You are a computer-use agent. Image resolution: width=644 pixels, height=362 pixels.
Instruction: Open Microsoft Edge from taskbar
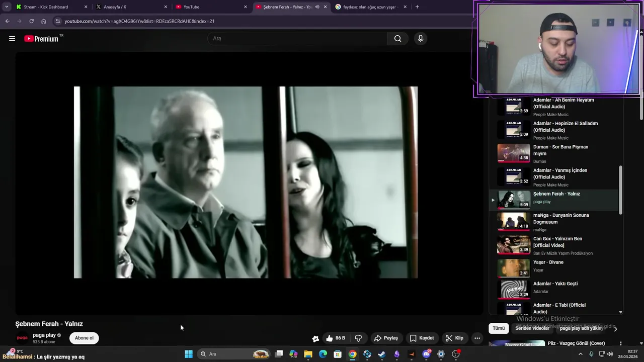323,354
